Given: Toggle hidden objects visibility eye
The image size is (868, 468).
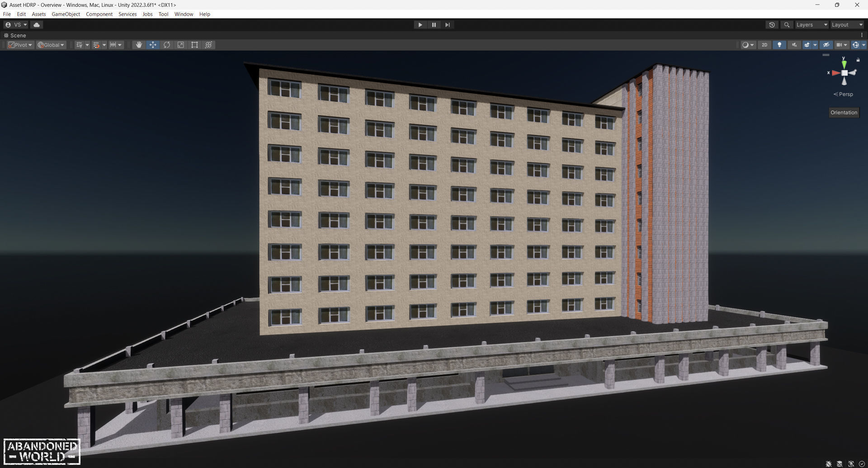Looking at the screenshot, I should click(826, 45).
